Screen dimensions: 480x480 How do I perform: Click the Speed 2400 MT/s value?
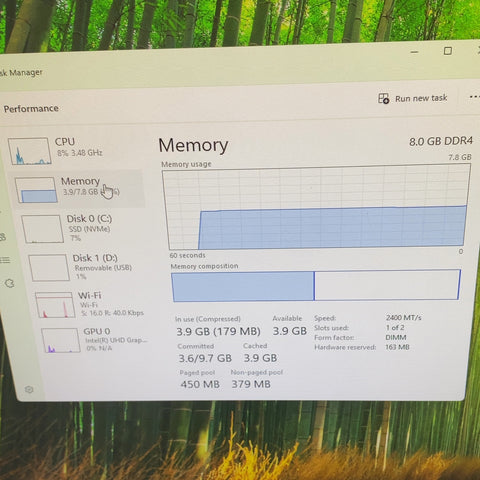[404, 317]
